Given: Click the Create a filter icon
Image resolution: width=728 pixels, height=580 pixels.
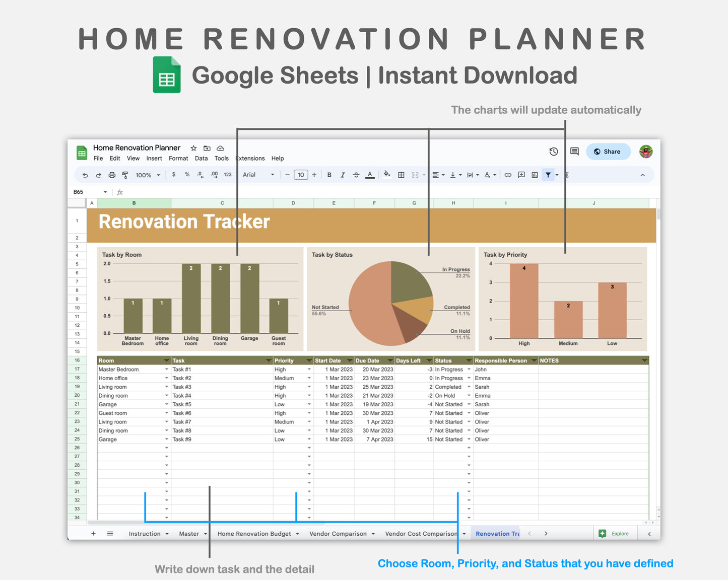Looking at the screenshot, I should pos(548,175).
